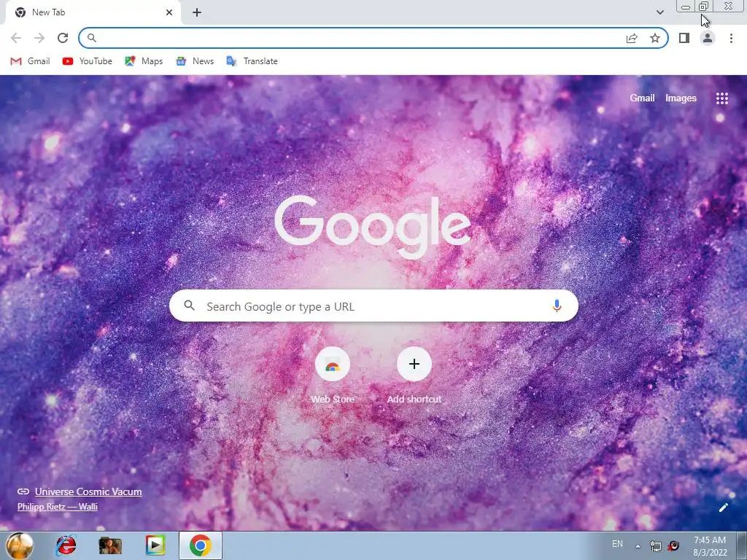Close the New Tab tab
747x560 pixels.
[x=169, y=12]
